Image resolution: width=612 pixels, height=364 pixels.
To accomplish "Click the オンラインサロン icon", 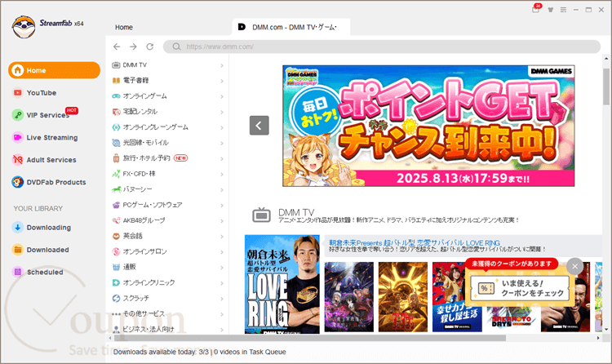I will [116, 252].
